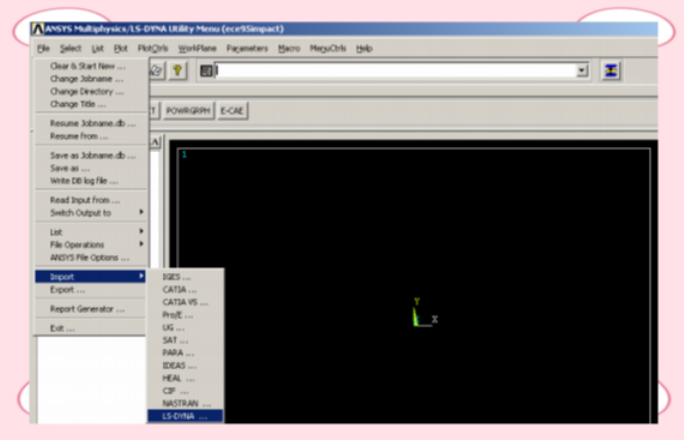Click in the command input field
This screenshot has width=684, height=440.
coord(396,71)
